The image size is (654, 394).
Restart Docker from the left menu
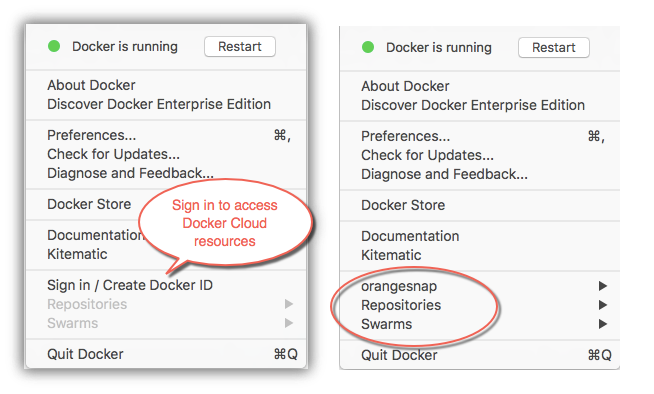(x=240, y=46)
